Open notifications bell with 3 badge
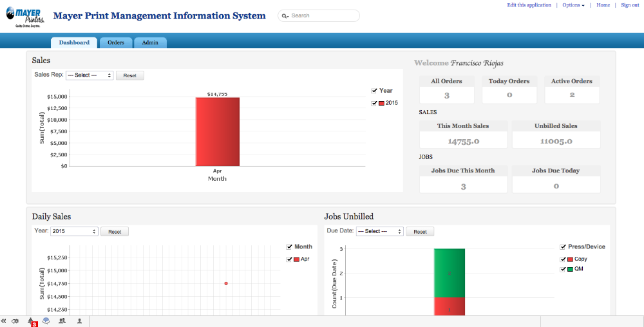644x327 pixels. tap(30, 321)
